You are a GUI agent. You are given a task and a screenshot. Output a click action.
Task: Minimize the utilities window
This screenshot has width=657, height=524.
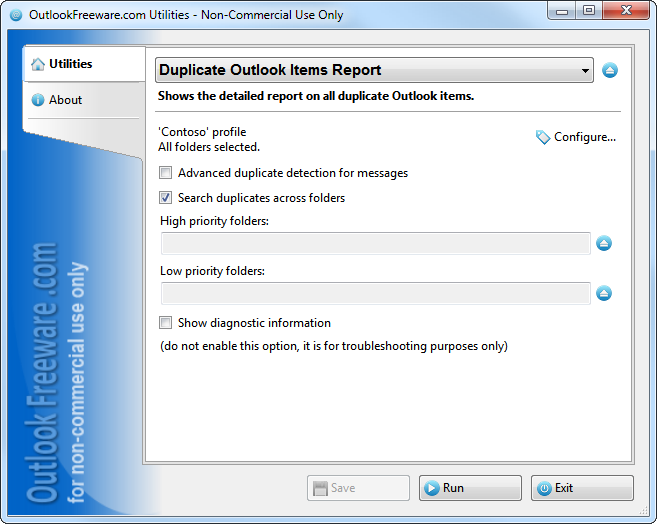point(561,11)
